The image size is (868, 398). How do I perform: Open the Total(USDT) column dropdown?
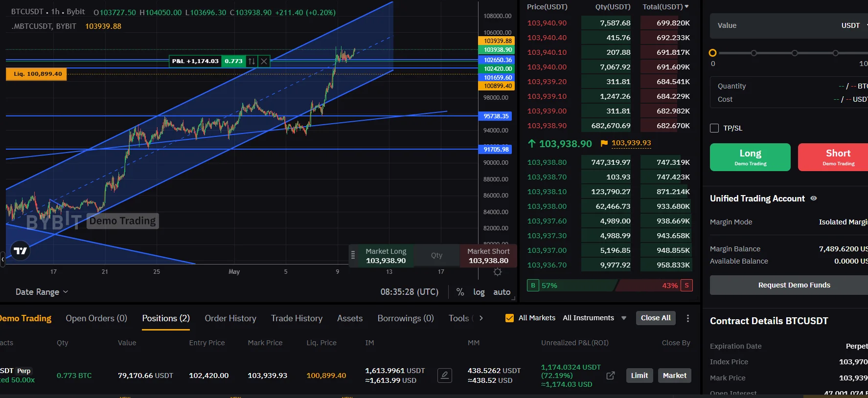click(665, 7)
